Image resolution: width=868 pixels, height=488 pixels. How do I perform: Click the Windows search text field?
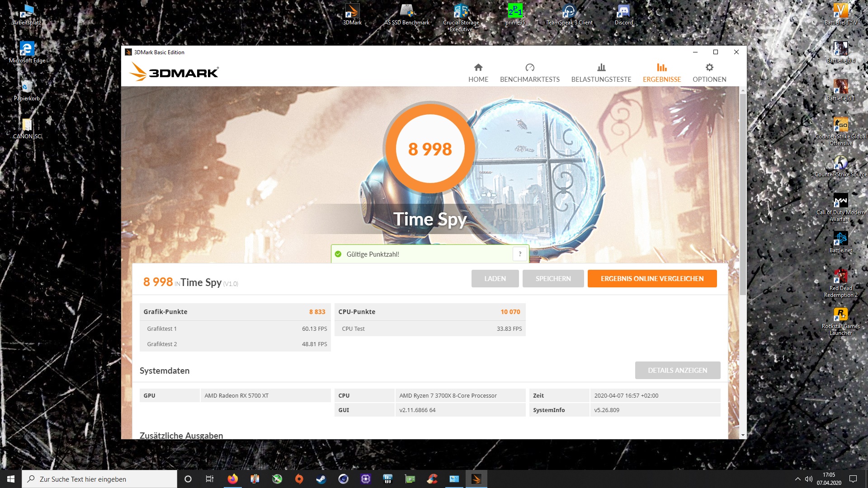point(99,479)
